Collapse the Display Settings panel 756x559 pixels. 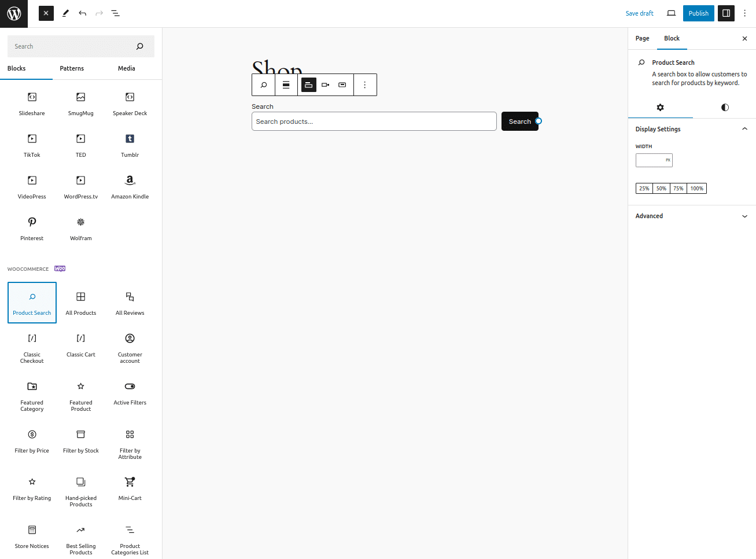pos(744,129)
